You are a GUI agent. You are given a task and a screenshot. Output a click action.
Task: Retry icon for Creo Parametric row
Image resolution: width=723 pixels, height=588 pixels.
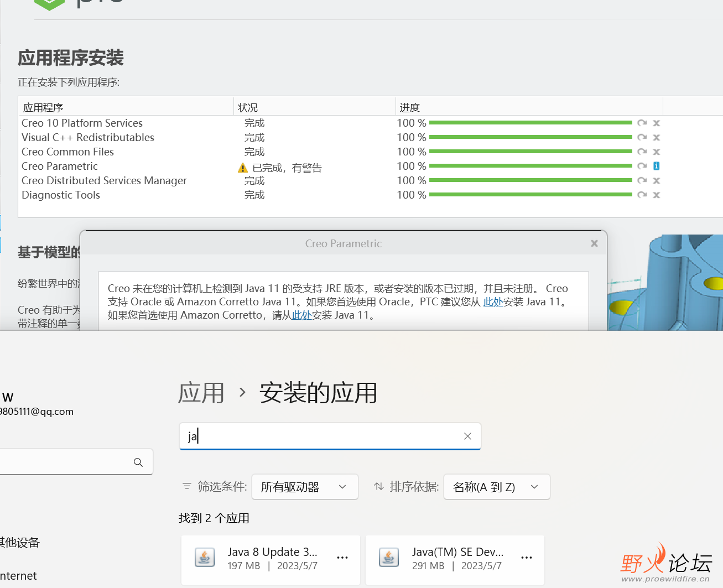[x=642, y=166]
